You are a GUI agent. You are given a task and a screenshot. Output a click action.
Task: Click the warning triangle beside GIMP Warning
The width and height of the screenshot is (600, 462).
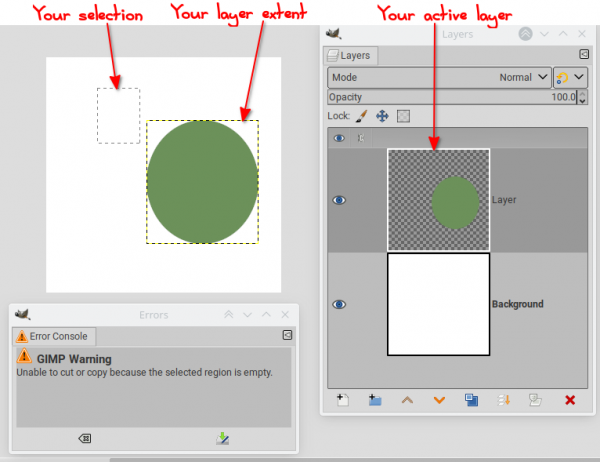pyautogui.click(x=24, y=356)
